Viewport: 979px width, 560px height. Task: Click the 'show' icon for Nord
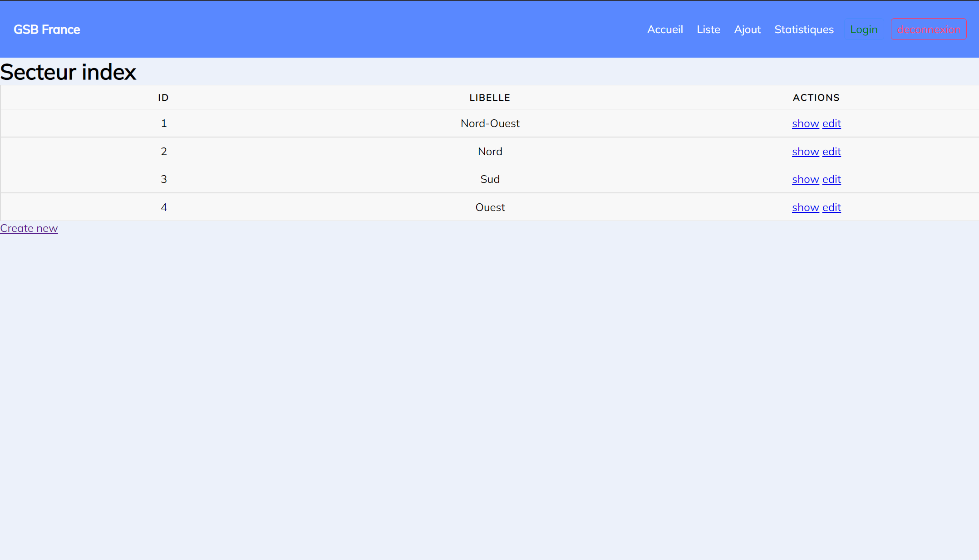point(806,151)
